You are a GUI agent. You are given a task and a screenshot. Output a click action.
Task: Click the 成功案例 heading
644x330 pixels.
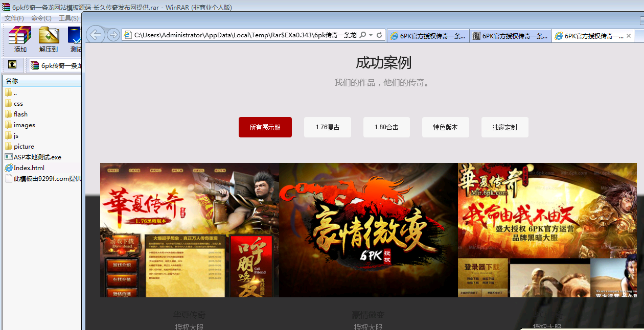(384, 63)
